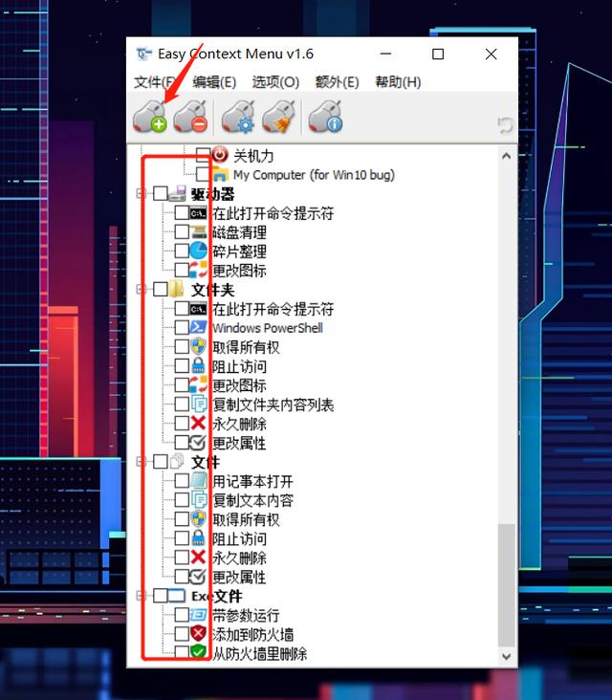
Task: Click the files icon next to 文件 group
Action: coord(177,461)
